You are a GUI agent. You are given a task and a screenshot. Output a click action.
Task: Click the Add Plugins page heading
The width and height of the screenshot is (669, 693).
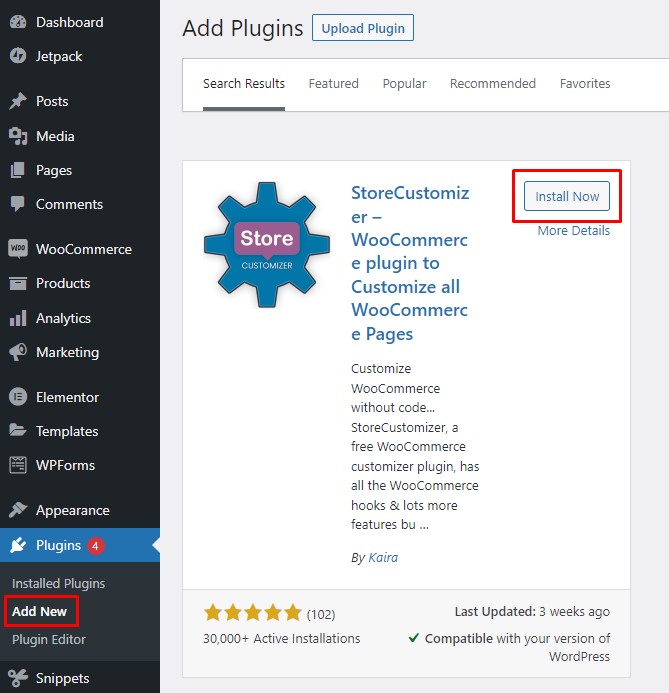click(x=243, y=28)
